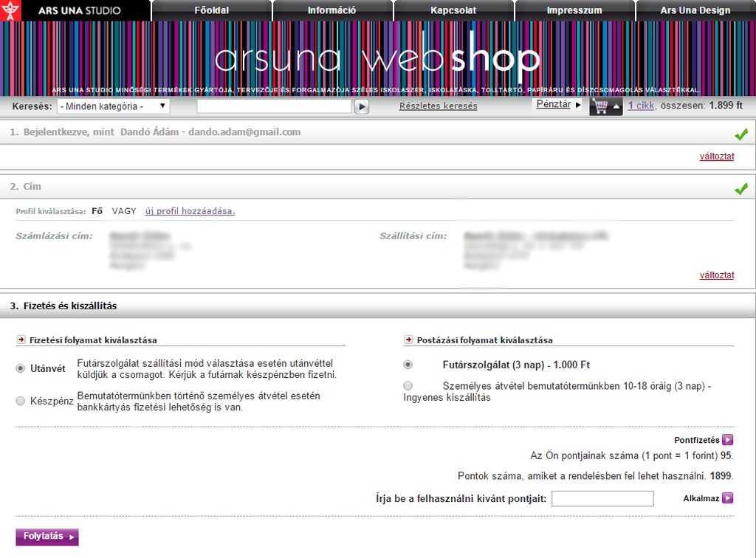
Task: Click red arrow icon beside Postázási folyamat
Action: pos(408,340)
